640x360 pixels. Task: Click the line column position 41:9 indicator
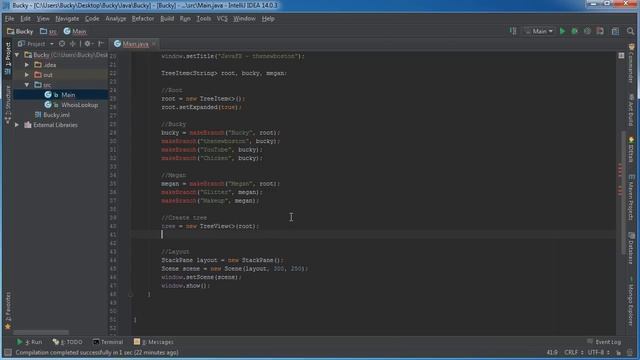pyautogui.click(x=552, y=352)
